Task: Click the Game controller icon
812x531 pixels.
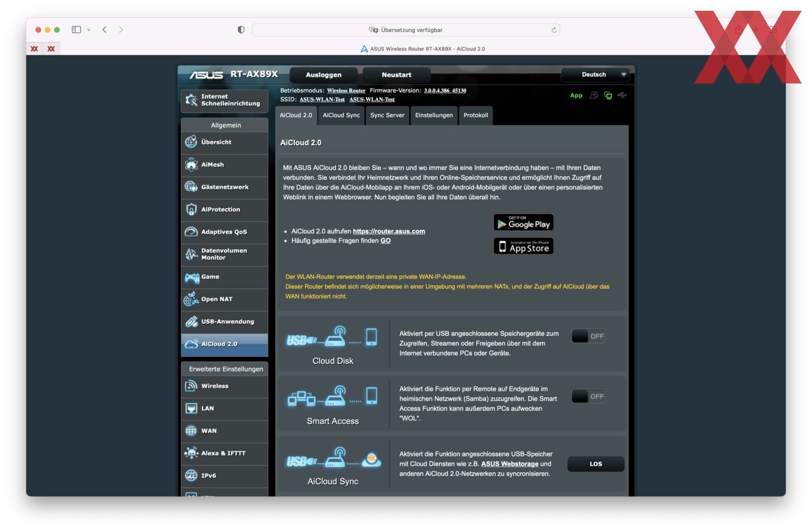Action: [192, 277]
